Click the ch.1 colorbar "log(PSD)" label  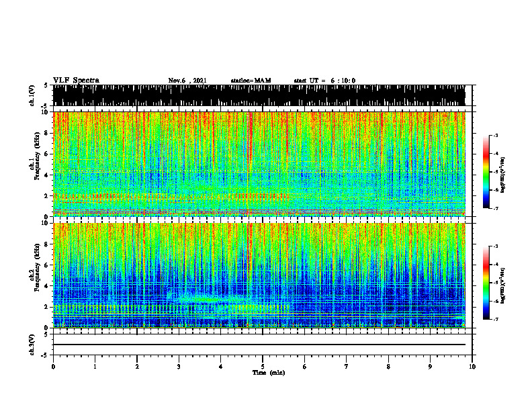click(x=503, y=175)
